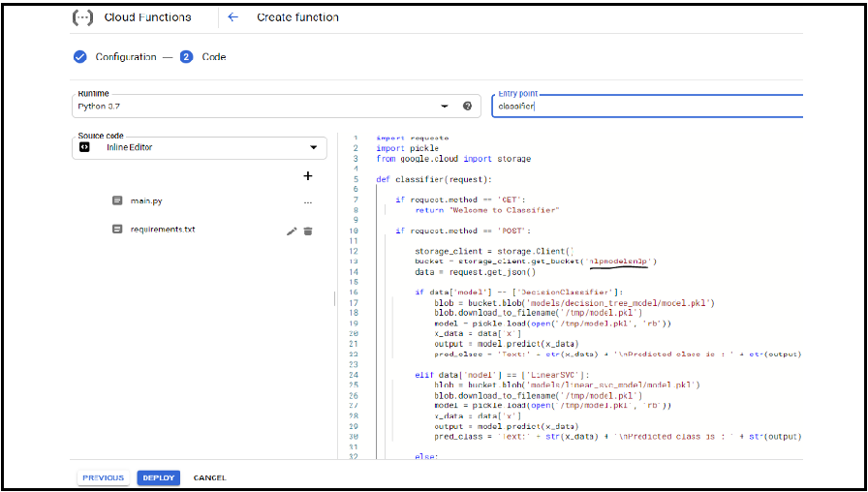Click line with decision_tree_model/model.pkl blob
This screenshot has height=492, width=868.
(574, 303)
